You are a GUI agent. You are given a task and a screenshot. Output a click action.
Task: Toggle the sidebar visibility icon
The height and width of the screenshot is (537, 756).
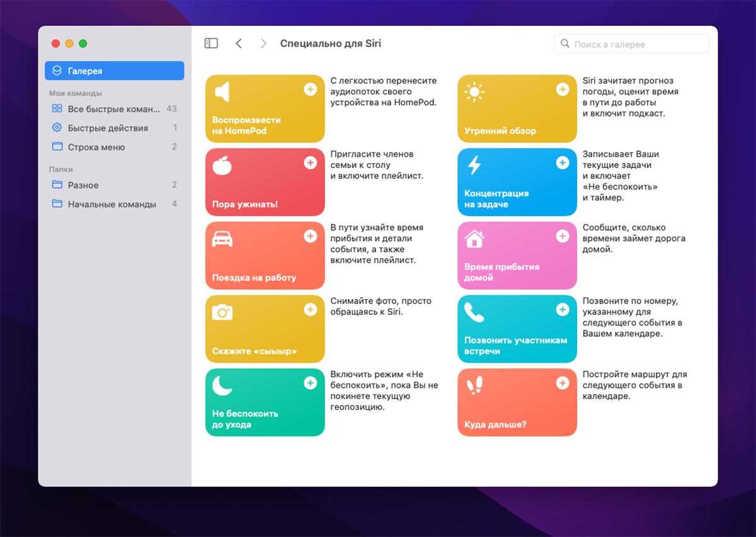[x=211, y=43]
